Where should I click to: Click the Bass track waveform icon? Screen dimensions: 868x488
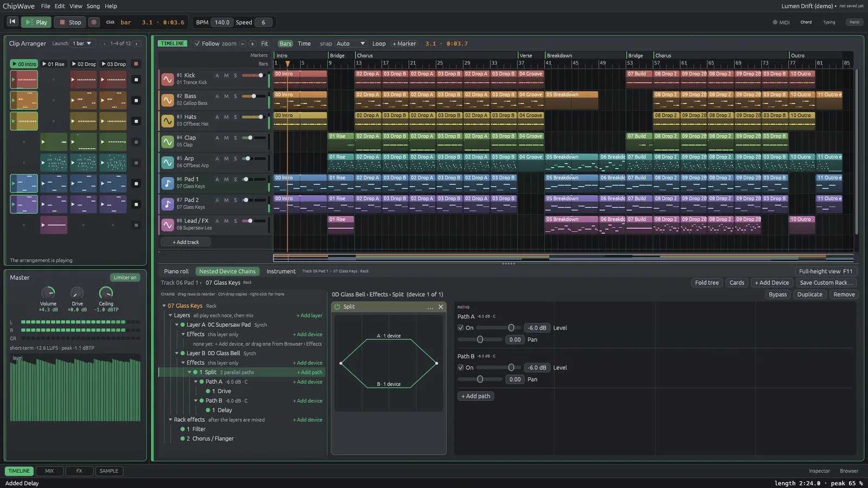(x=168, y=100)
